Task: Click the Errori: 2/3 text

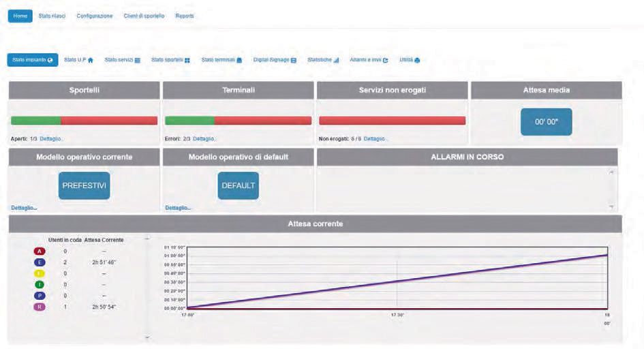Action: tap(177, 139)
